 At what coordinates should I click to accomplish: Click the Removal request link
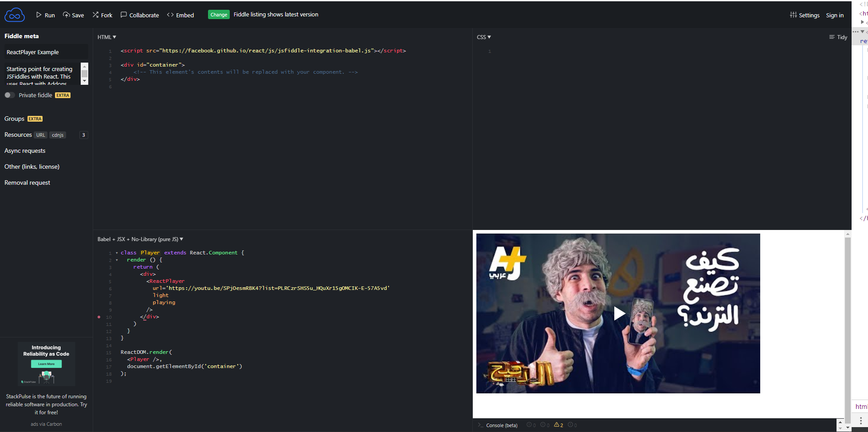[27, 182]
